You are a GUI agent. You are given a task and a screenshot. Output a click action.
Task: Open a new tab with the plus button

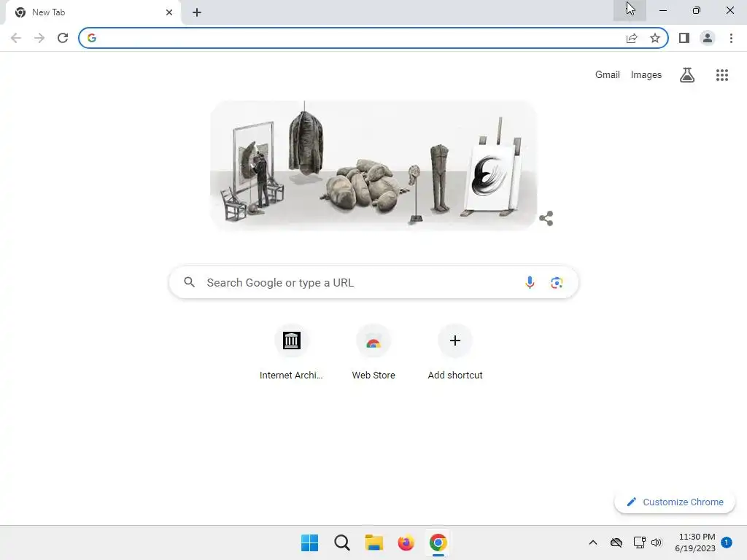coord(197,12)
